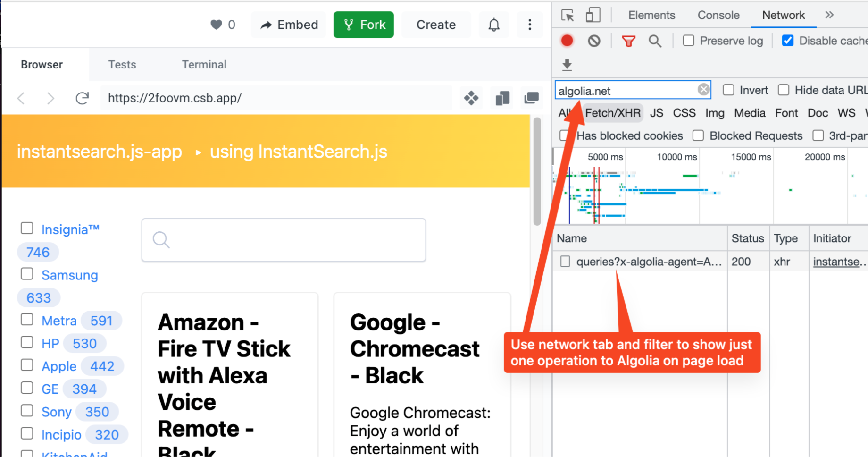
Task: Clear the algolia.net filter with the X
Action: coord(703,89)
